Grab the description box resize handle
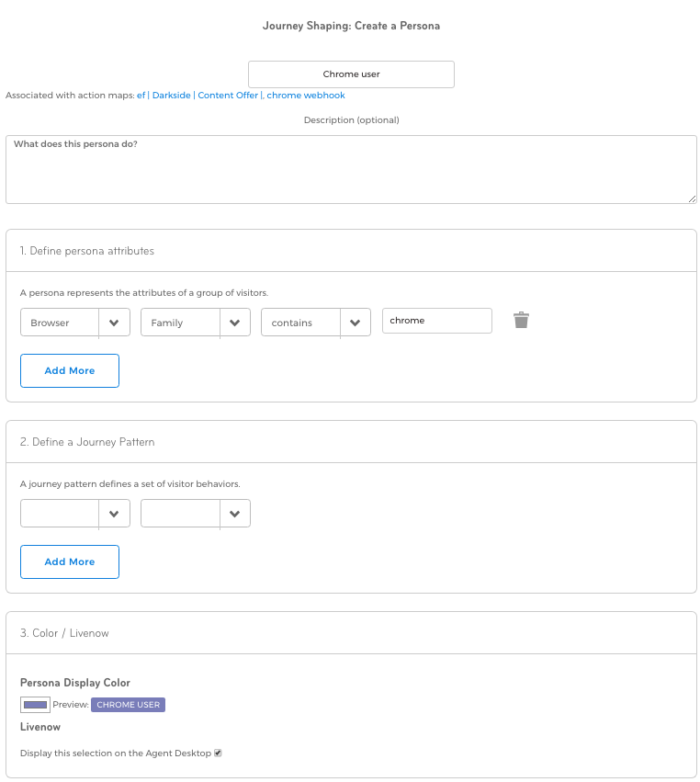The width and height of the screenshot is (700, 782). point(692,198)
